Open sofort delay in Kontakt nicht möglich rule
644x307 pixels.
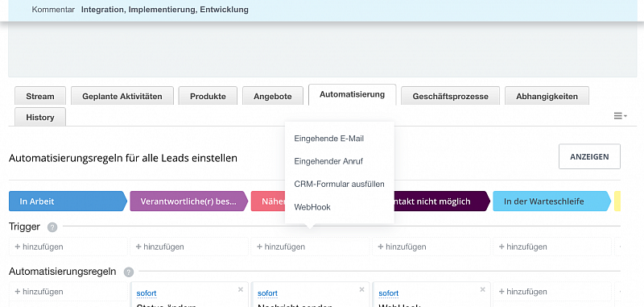[x=389, y=293]
